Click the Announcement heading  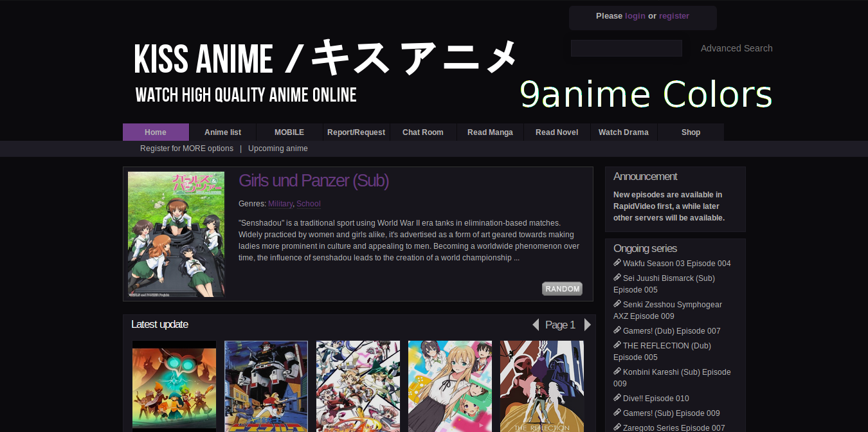pyautogui.click(x=646, y=176)
